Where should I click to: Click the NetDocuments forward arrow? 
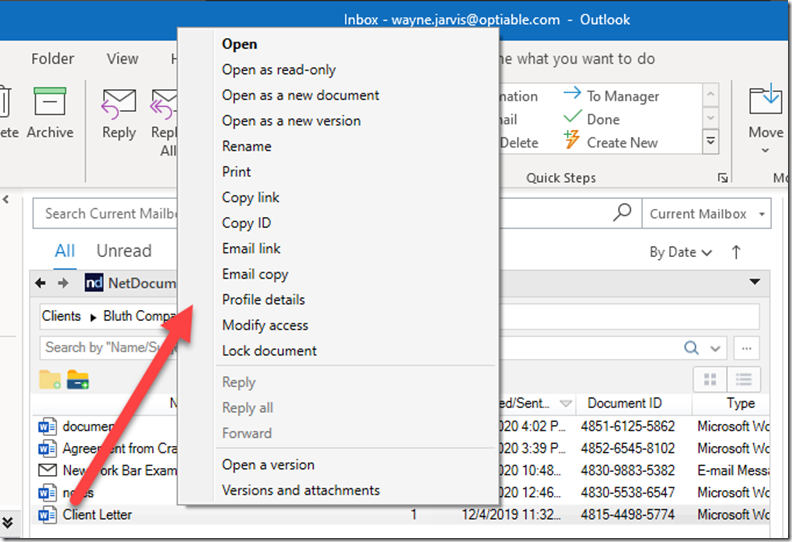[63, 283]
